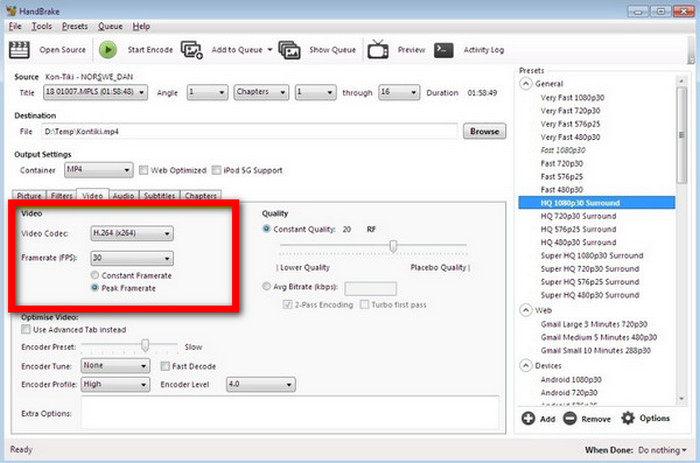Viewport: 700px width, 463px height.
Task: Open the File menu
Action: click(15, 26)
